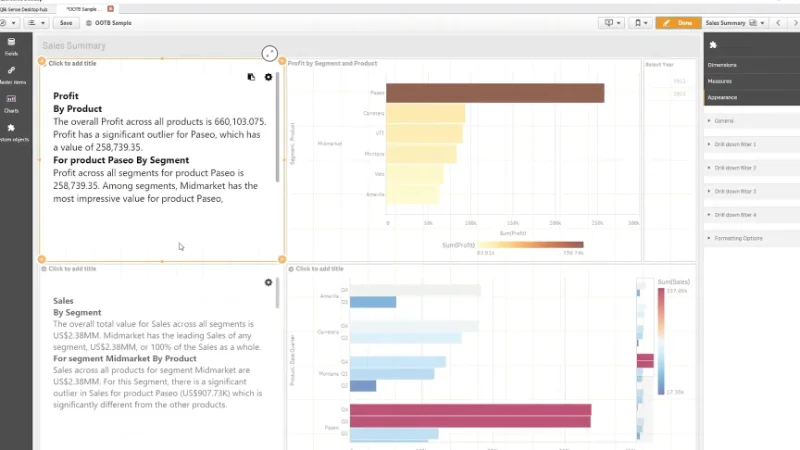Click the Save button
This screenshot has width=800, height=450.
point(66,23)
